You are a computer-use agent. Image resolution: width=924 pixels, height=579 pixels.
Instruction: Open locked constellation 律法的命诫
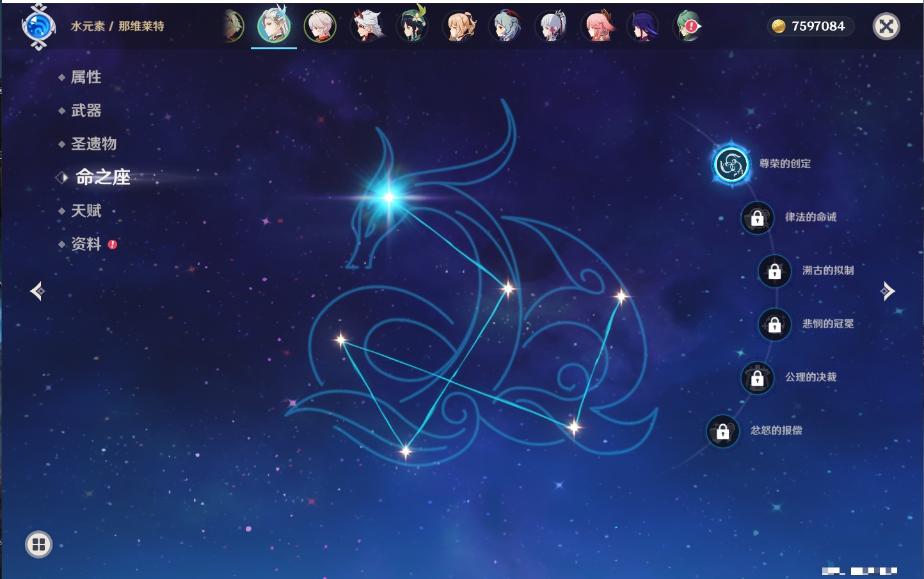point(758,218)
